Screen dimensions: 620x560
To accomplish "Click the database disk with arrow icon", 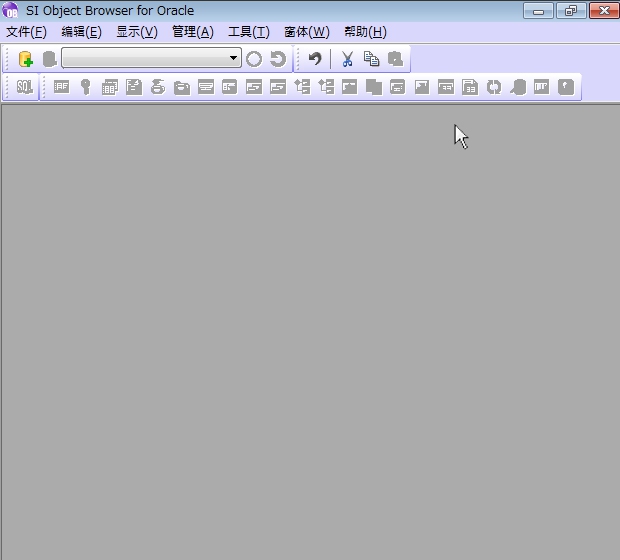I will click(x=158, y=87).
